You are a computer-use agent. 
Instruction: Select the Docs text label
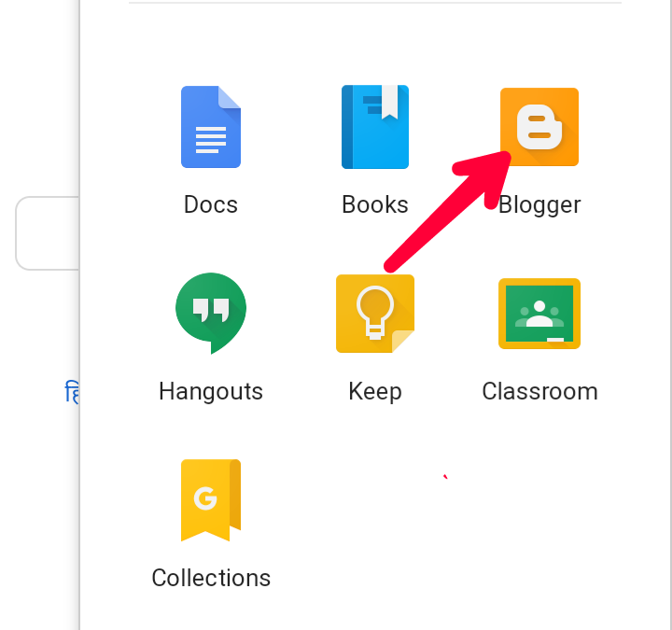tap(210, 204)
